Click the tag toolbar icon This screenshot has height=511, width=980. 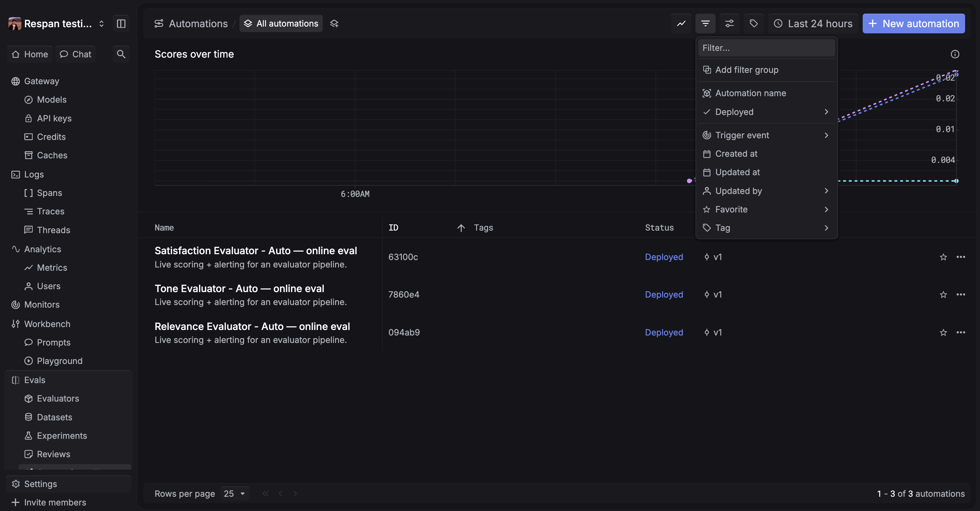click(x=754, y=24)
